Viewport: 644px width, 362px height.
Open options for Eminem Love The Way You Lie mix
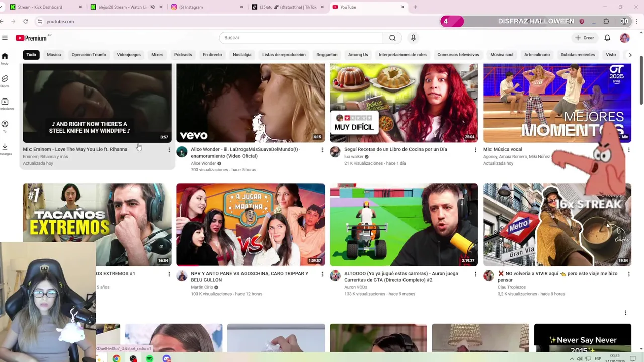(169, 150)
